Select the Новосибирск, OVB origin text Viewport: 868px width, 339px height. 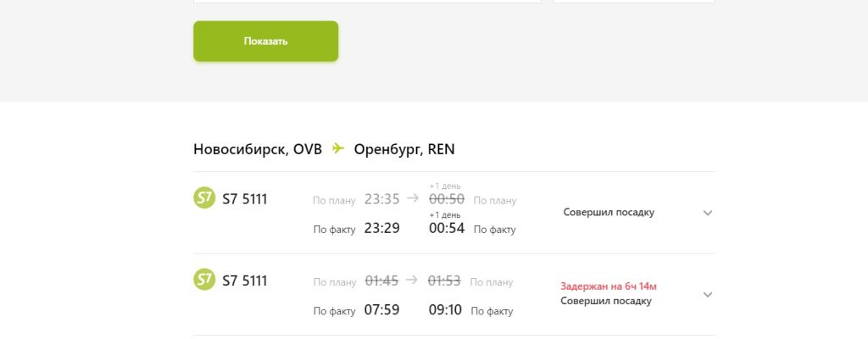tap(258, 150)
